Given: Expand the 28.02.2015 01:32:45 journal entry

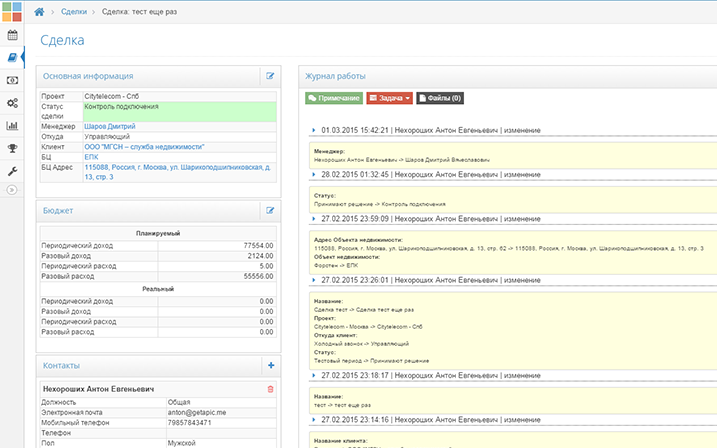Looking at the screenshot, I should [313, 174].
